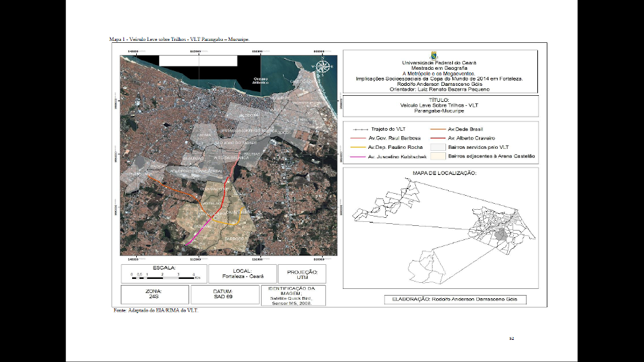Click the 'ALDEOTA' neighborhood label

(249, 116)
